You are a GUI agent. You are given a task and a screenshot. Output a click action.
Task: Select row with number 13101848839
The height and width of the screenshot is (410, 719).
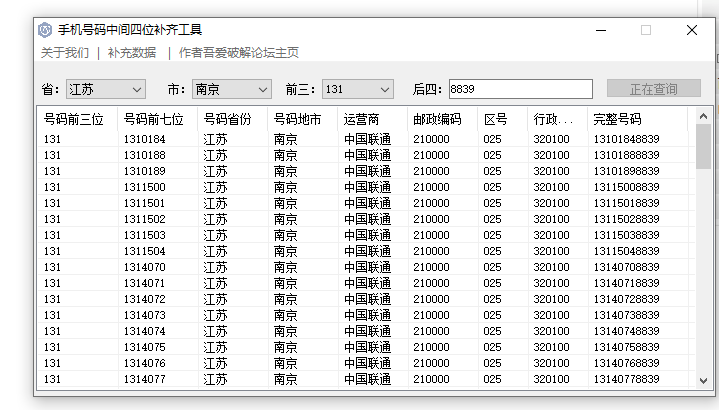pyautogui.click(x=626, y=139)
